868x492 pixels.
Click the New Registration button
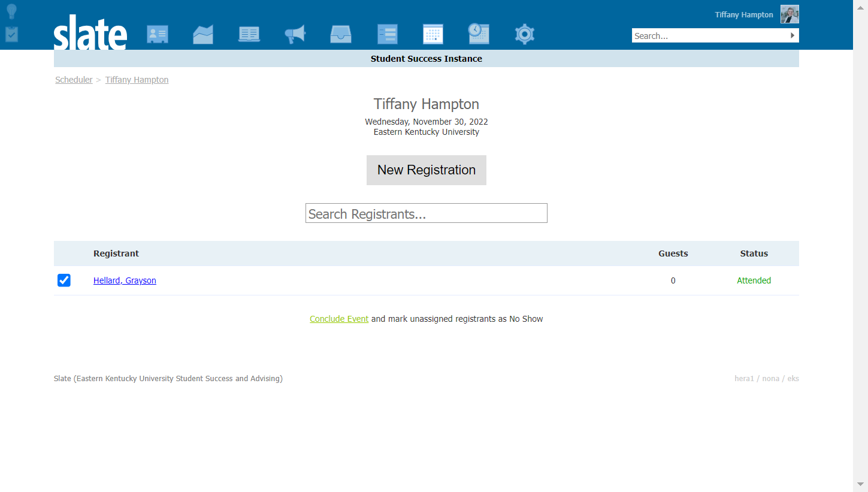point(427,170)
